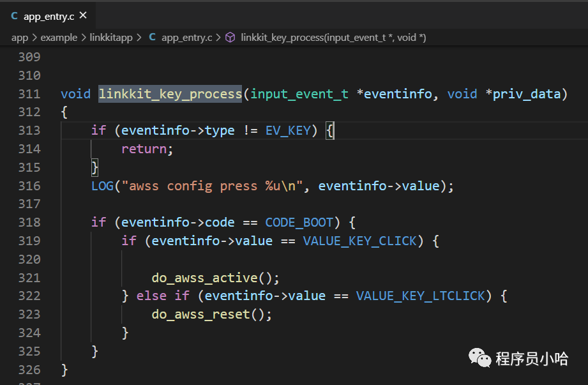Click the C language icon in the breadcrumb
Image resolution: width=588 pixels, height=385 pixels.
point(152,38)
